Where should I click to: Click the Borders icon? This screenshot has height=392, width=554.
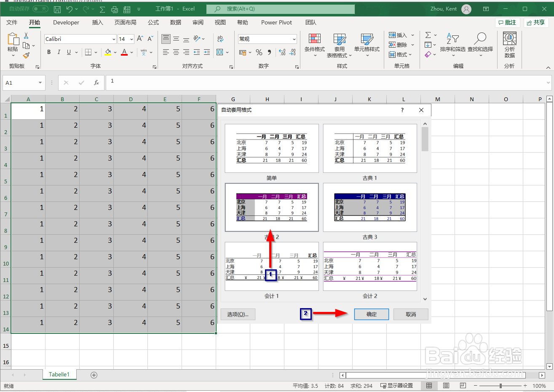click(88, 52)
